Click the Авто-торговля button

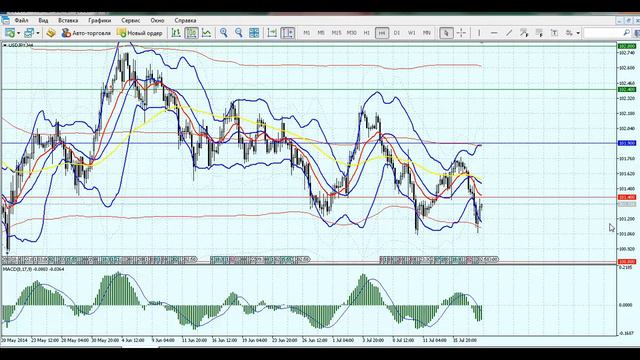pyautogui.click(x=87, y=33)
